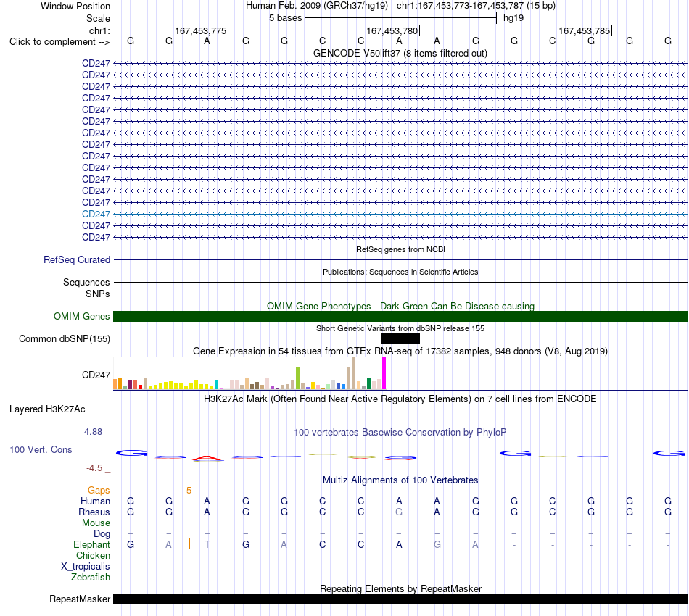Click the orange 5 gap count
The width and height of the screenshot is (689, 616).
click(x=189, y=491)
